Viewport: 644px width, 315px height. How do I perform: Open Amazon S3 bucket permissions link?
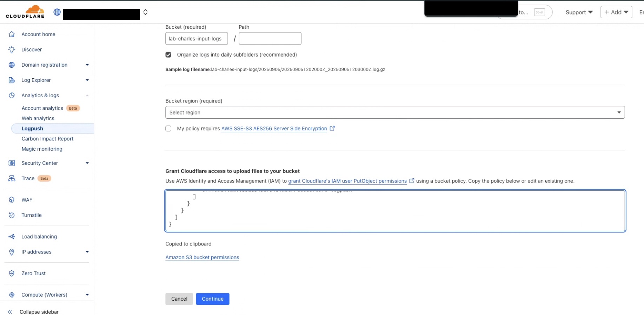click(x=202, y=257)
